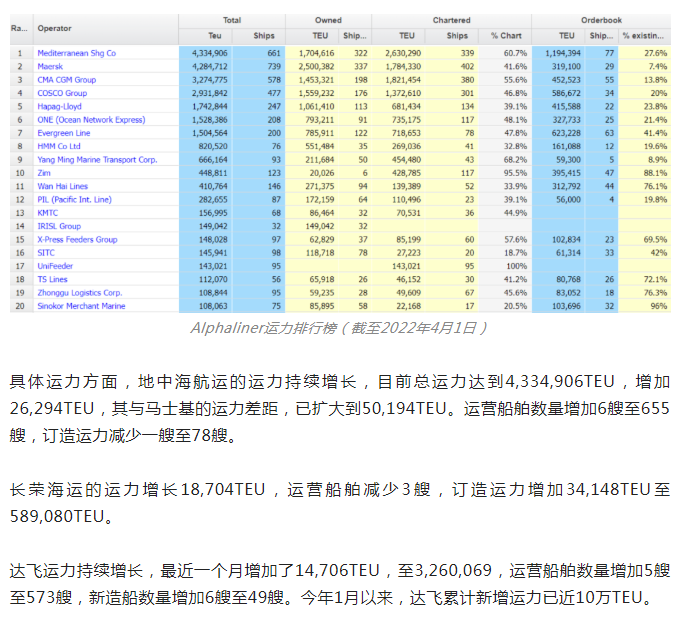Open the Hapag-Lloyd operator link

59,107
